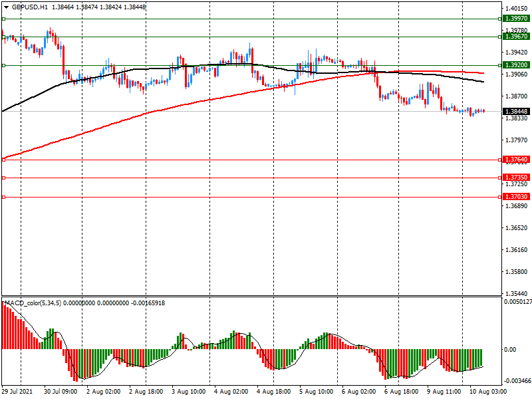Click the 30 Jul 09:00 time label
Image resolution: width=532 pixels, height=399 pixels.
(61, 392)
